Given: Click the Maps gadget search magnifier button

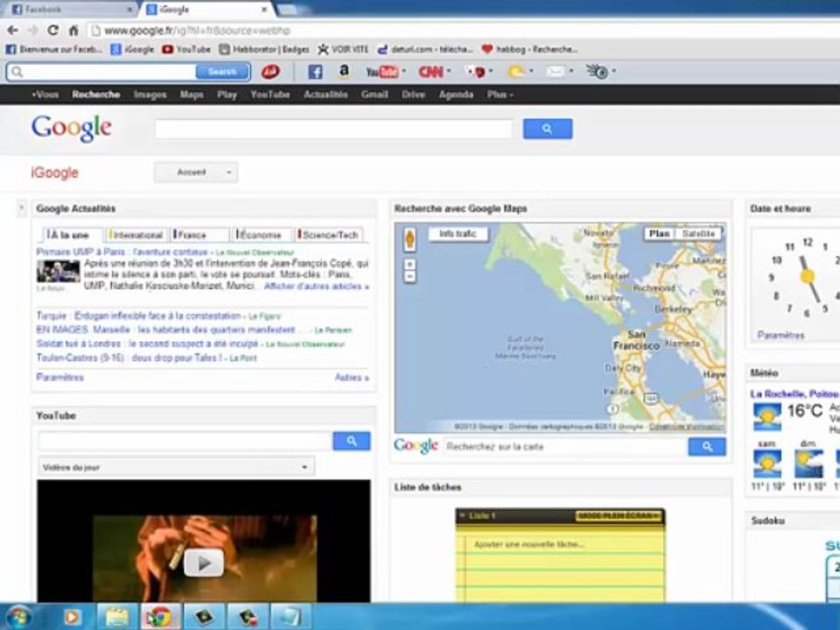Looking at the screenshot, I should click(x=707, y=446).
